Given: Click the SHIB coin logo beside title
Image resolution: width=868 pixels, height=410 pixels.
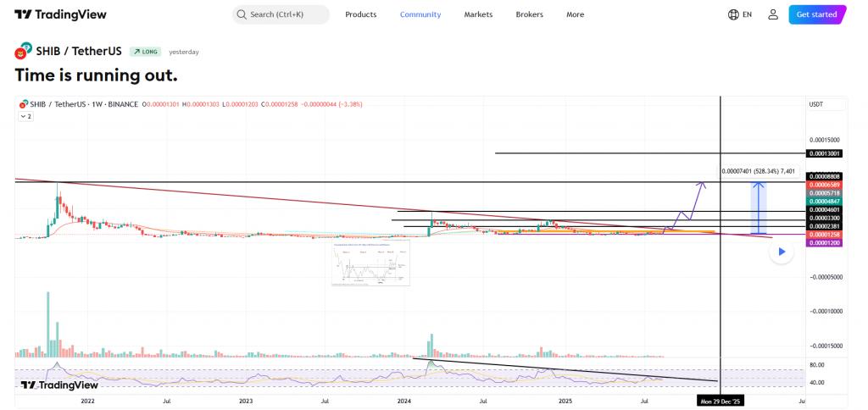Looking at the screenshot, I should 23,52.
